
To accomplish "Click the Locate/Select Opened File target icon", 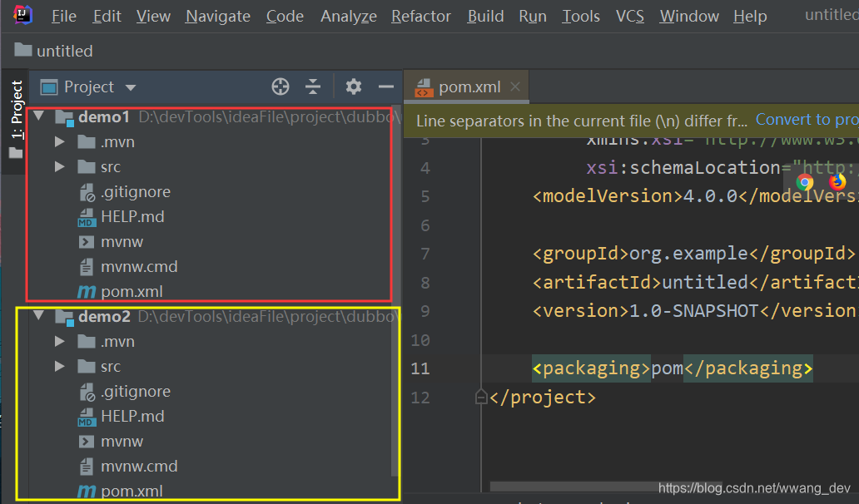I will click(281, 86).
